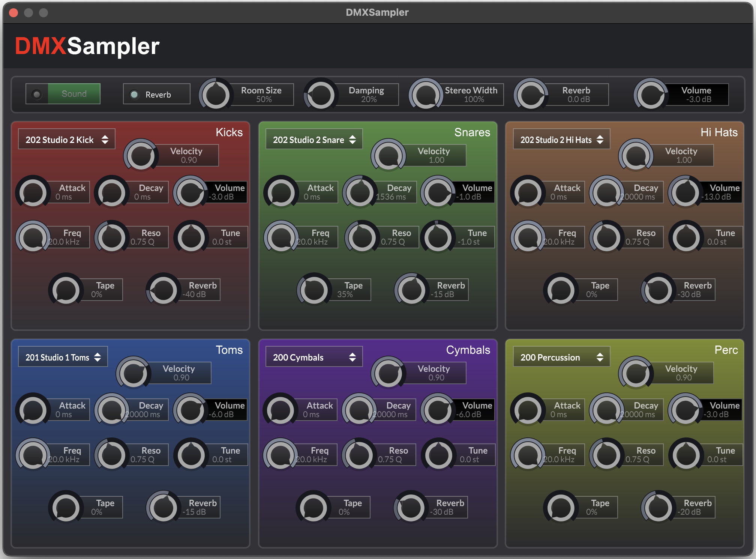Screen dimensions: 756x559
Task: Click the Snares Tape 35% knob
Action: point(314,290)
